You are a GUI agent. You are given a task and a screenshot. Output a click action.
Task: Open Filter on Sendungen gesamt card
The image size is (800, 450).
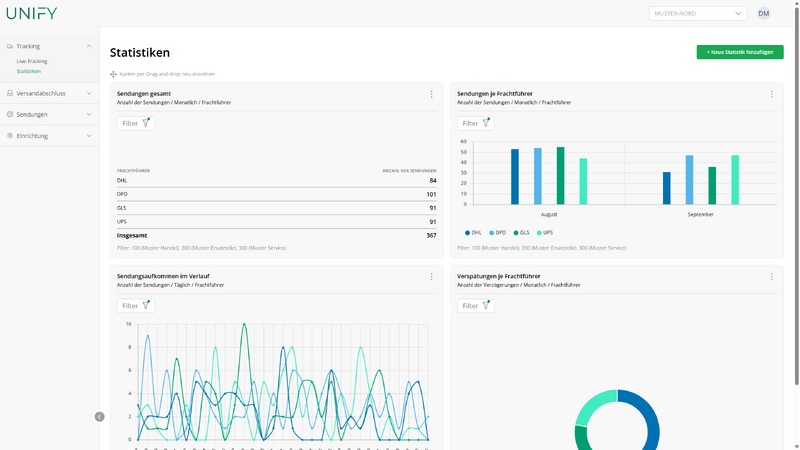136,123
